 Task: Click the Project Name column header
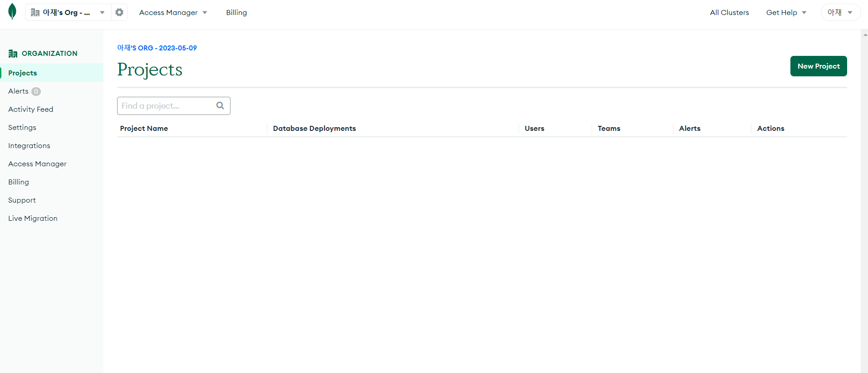pyautogui.click(x=144, y=128)
